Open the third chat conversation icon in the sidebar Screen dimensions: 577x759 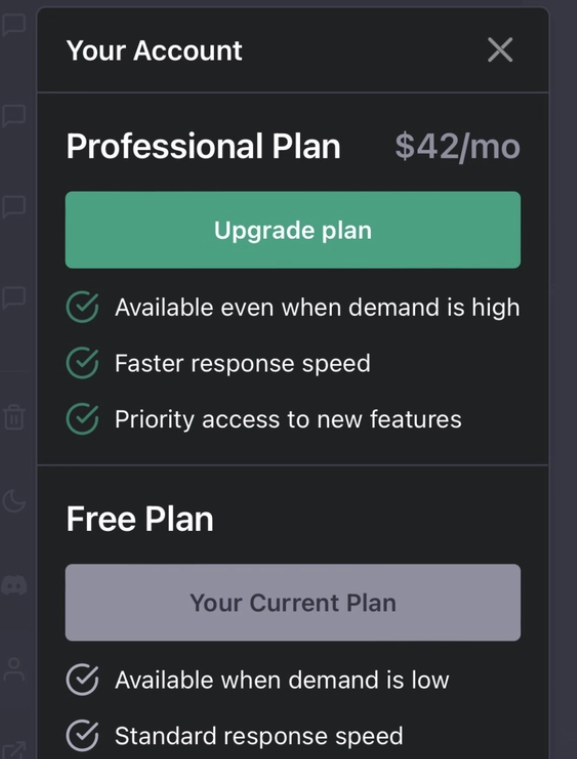point(14,207)
